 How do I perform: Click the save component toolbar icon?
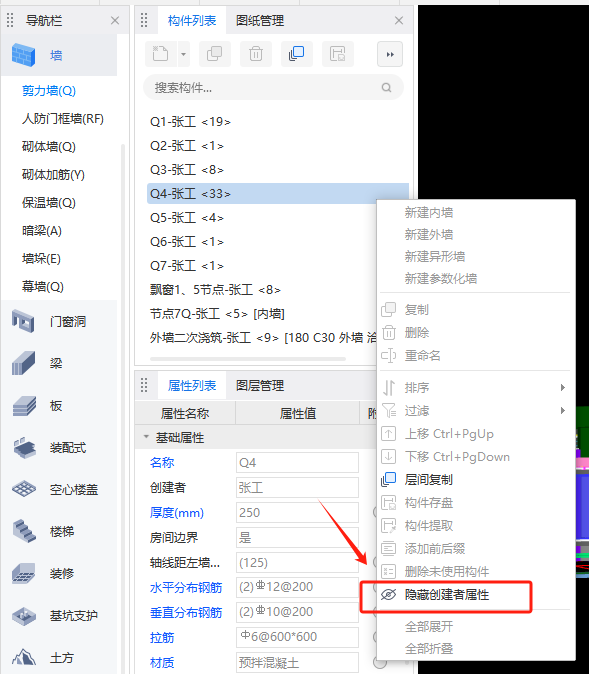pos(337,54)
